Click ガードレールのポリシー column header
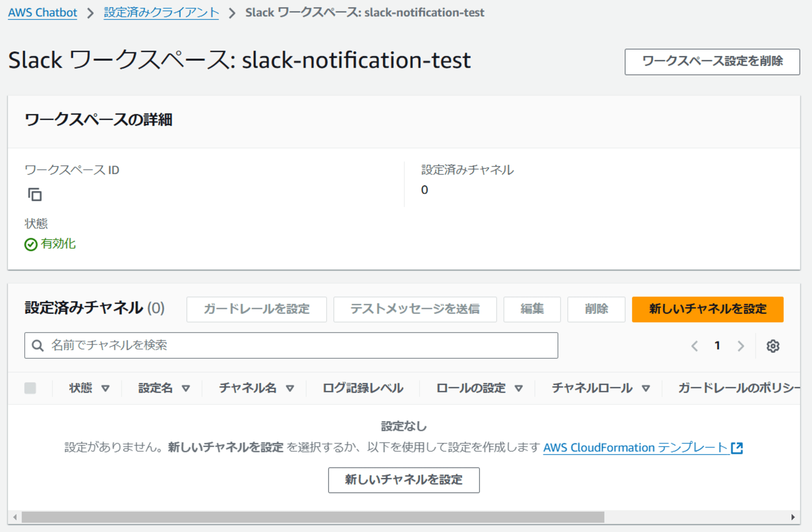The image size is (812, 532). point(739,388)
